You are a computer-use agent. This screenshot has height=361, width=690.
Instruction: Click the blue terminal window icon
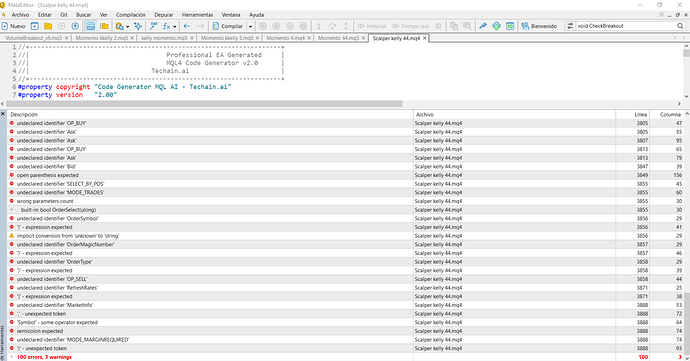point(510,26)
